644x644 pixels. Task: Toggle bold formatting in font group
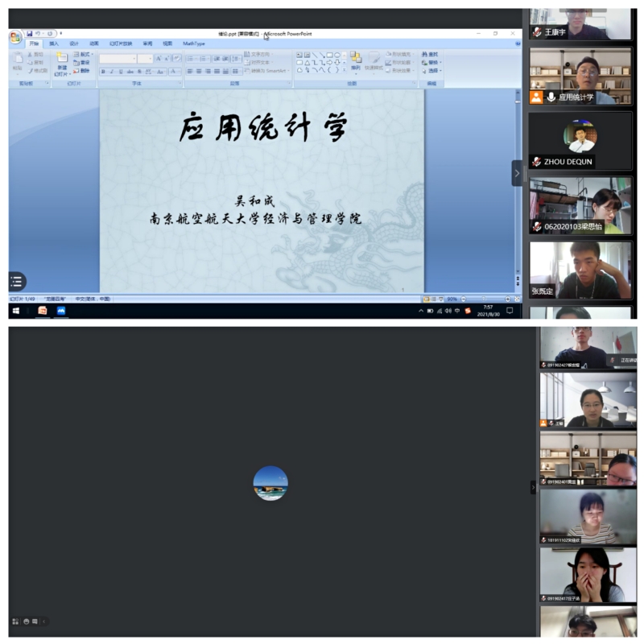point(103,71)
